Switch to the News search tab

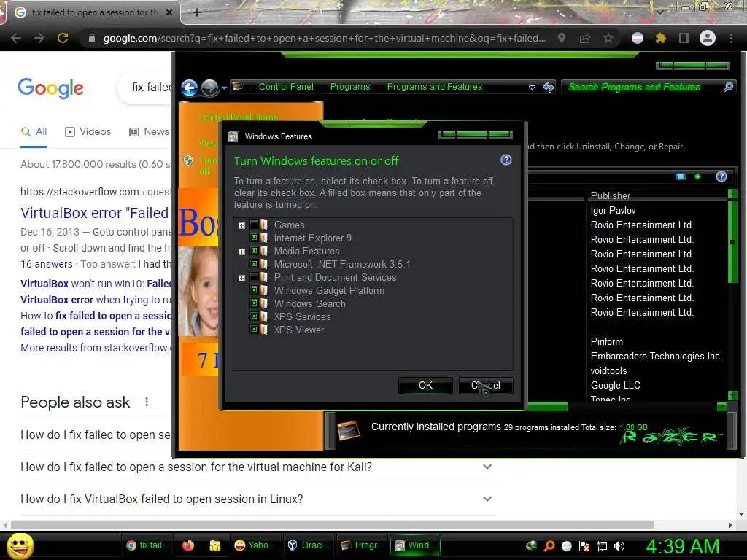click(x=149, y=131)
